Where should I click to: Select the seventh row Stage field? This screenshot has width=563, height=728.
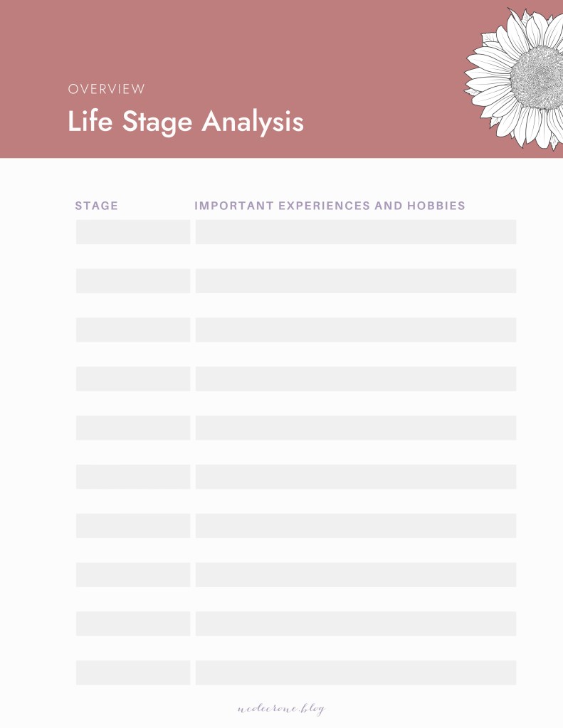133,526
